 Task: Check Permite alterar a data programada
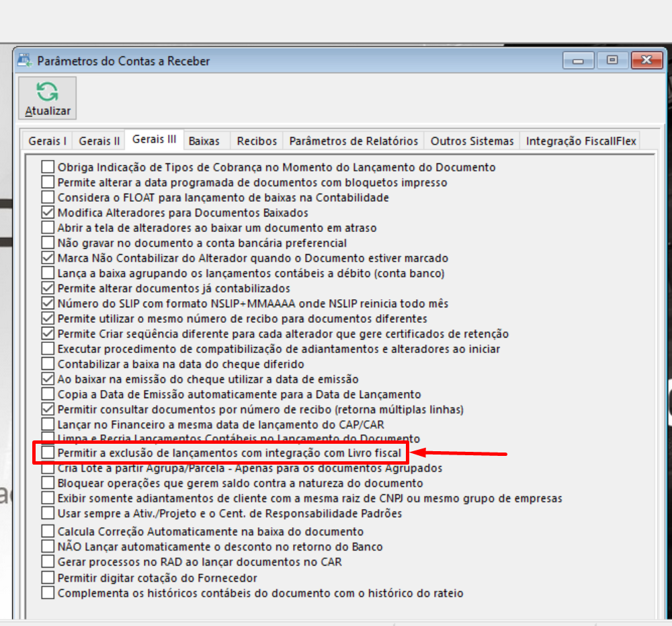click(48, 182)
